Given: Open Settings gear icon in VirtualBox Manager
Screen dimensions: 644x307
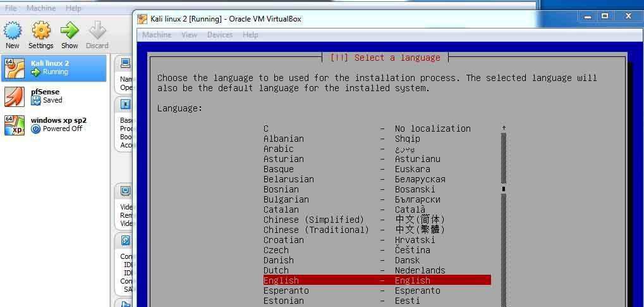Looking at the screenshot, I should pyautogui.click(x=40, y=30).
